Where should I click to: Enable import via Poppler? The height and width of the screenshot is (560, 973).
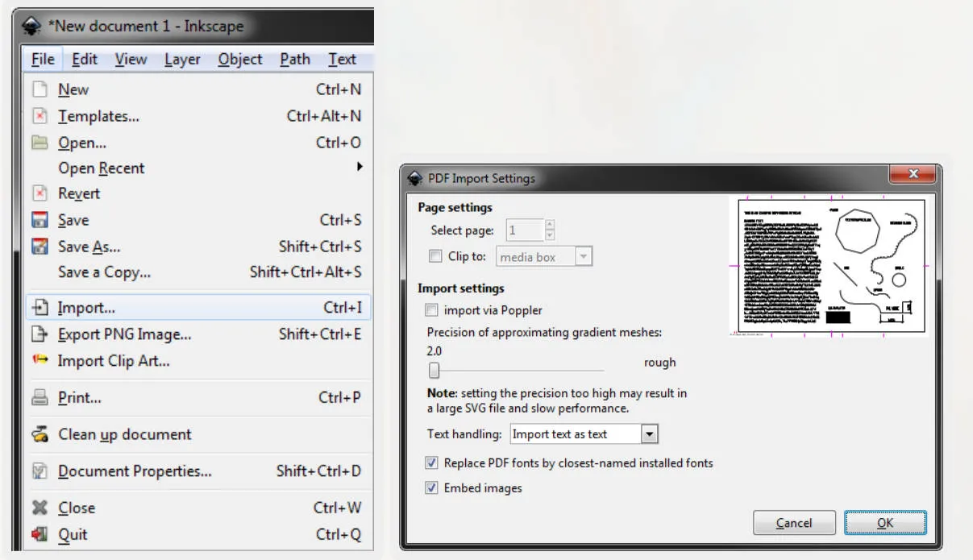(x=431, y=309)
